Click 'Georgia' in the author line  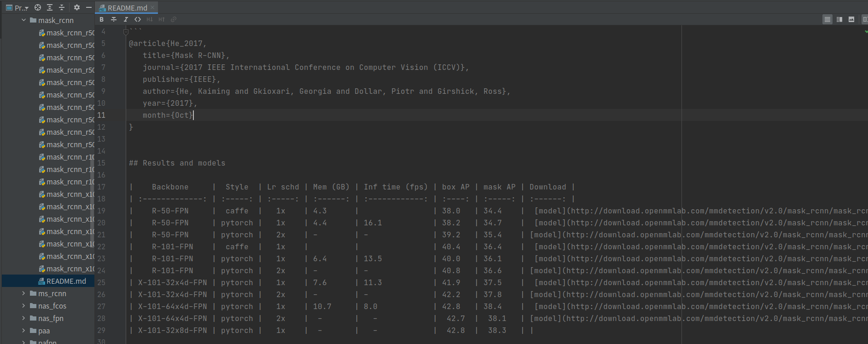pyautogui.click(x=315, y=91)
